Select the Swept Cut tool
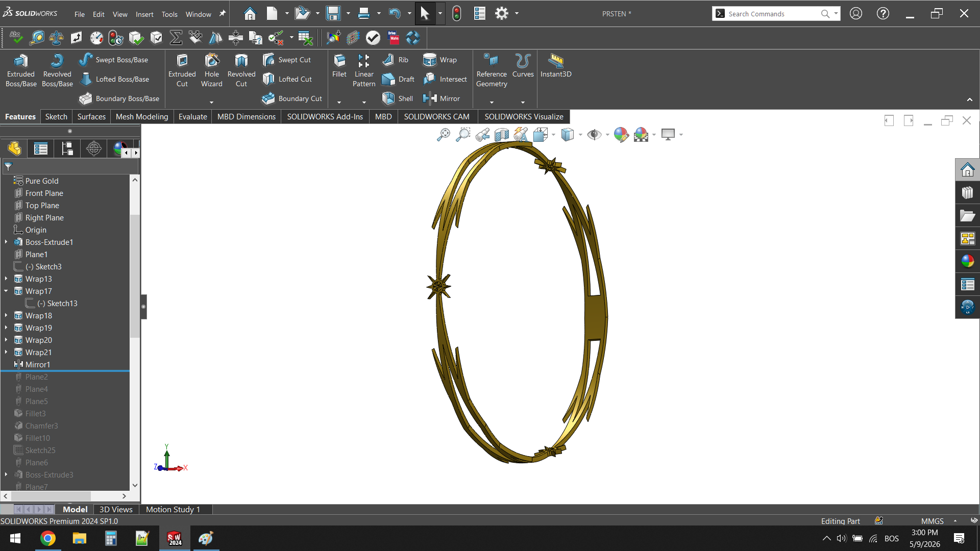 pyautogui.click(x=286, y=60)
